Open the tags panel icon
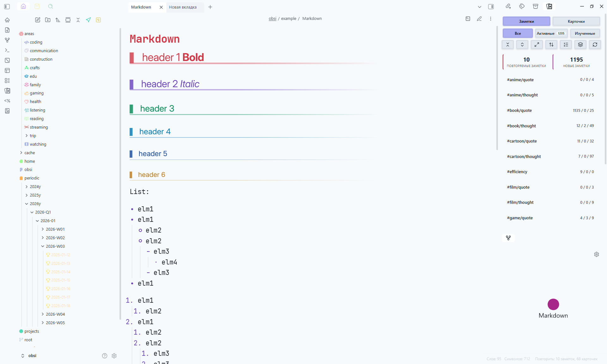Viewport: 607px width, 364px height. point(522,6)
